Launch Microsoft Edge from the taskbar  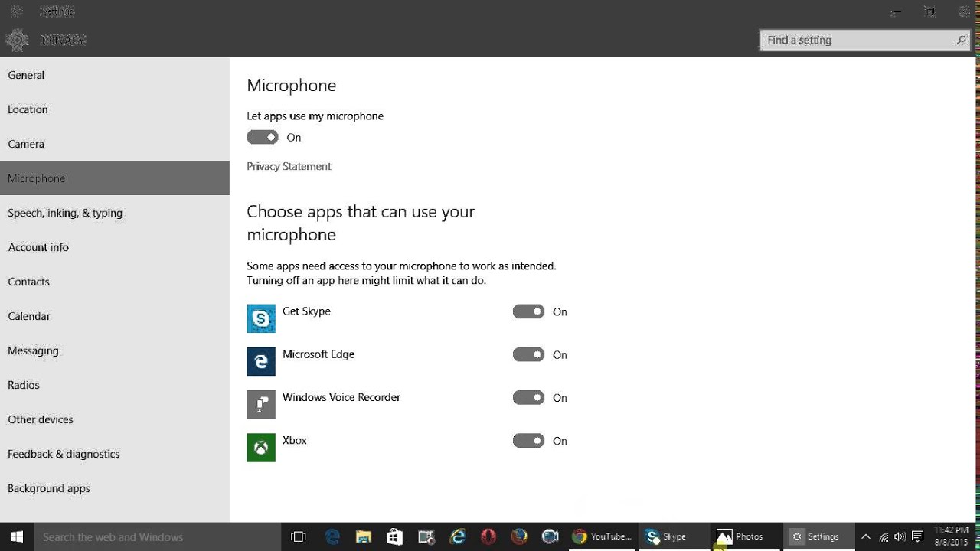(332, 536)
